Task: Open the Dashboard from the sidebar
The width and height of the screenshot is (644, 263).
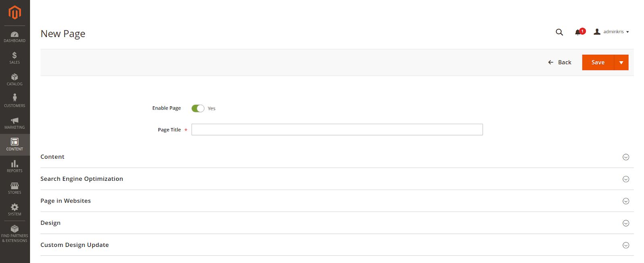Action: tap(14, 36)
